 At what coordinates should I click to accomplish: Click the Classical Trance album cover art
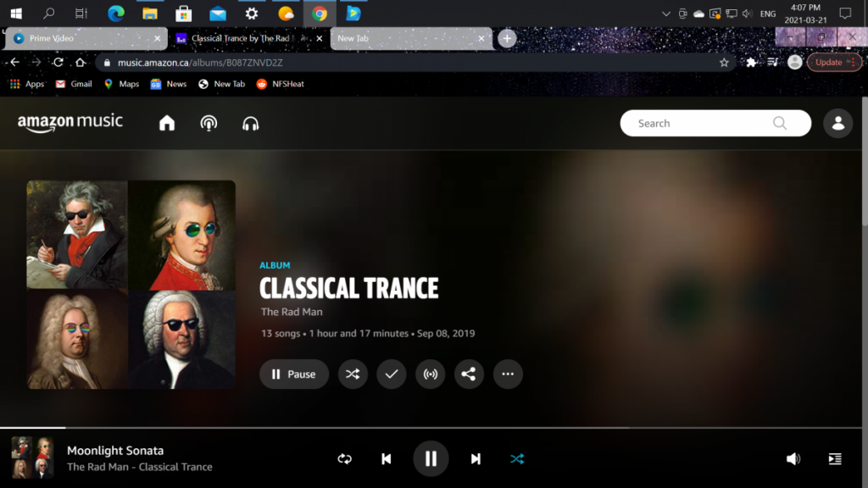coord(131,285)
